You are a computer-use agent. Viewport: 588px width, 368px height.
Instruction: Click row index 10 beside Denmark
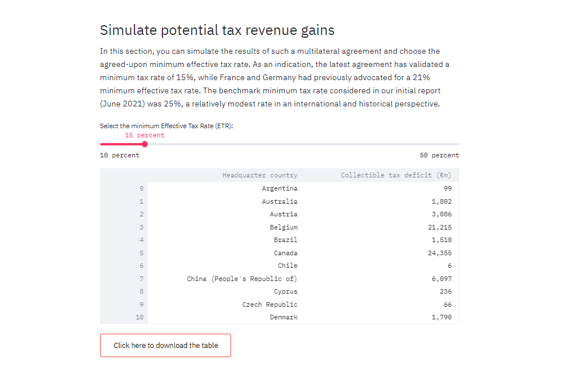click(139, 317)
